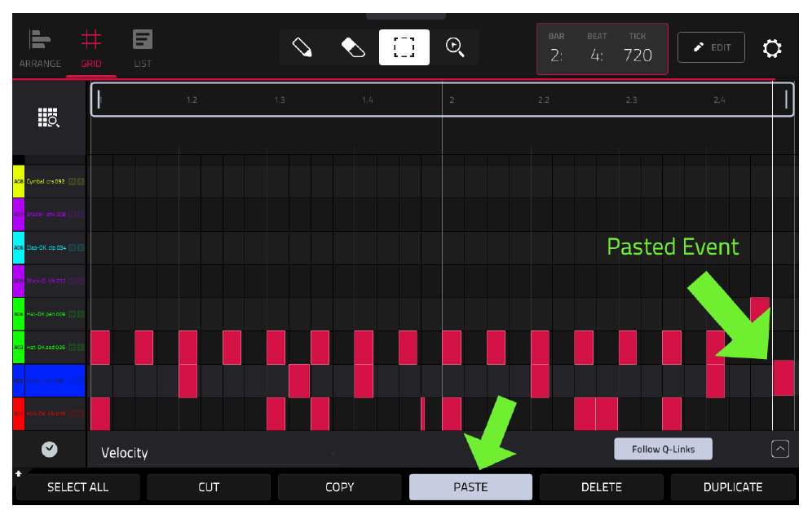The width and height of the screenshot is (812, 519).
Task: Select the magnifier zoom tool
Action: coord(455,47)
